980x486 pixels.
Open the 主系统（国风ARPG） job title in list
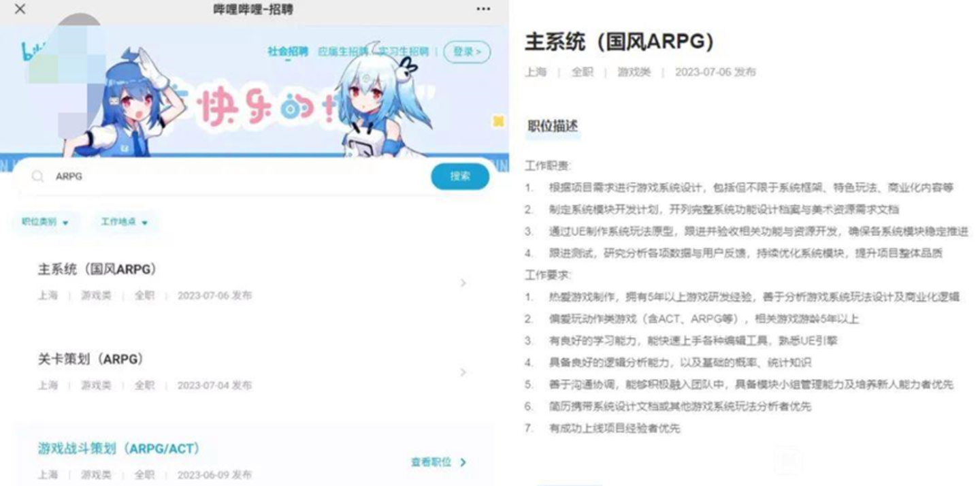click(97, 269)
